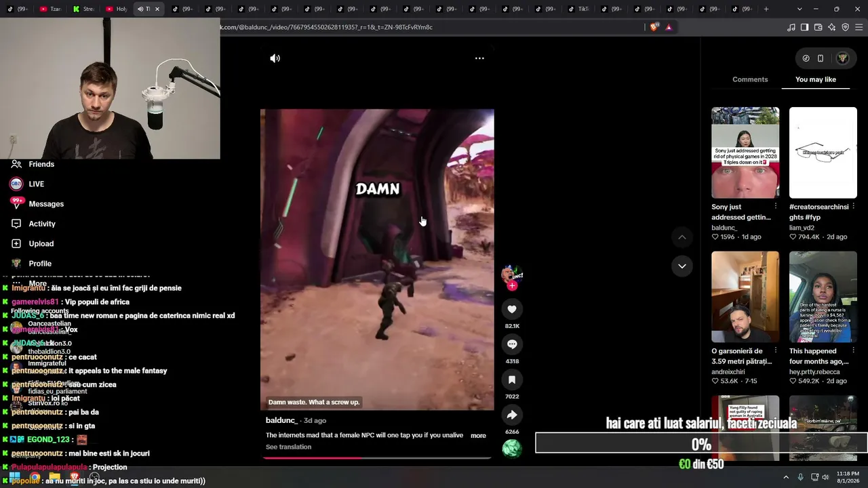Open the browser hamburger menu
This screenshot has width=868, height=488.
pyautogui.click(x=859, y=27)
